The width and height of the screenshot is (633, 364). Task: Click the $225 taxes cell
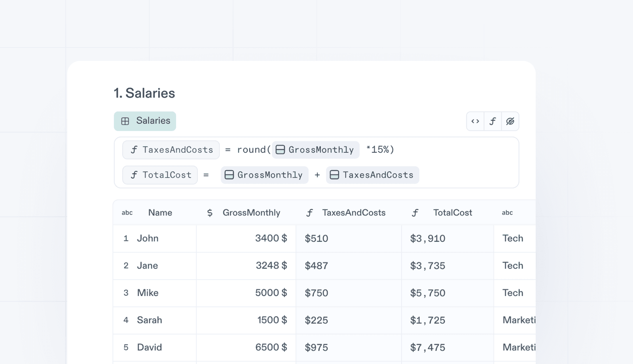point(349,320)
